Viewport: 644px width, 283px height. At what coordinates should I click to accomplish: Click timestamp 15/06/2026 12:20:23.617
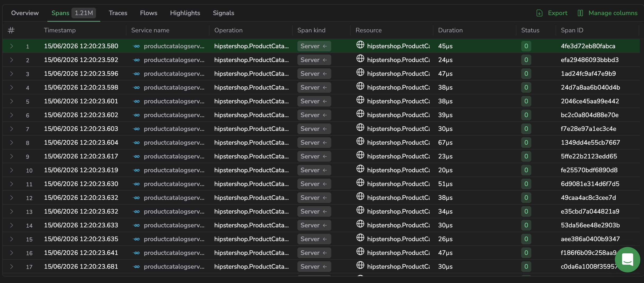pyautogui.click(x=81, y=156)
